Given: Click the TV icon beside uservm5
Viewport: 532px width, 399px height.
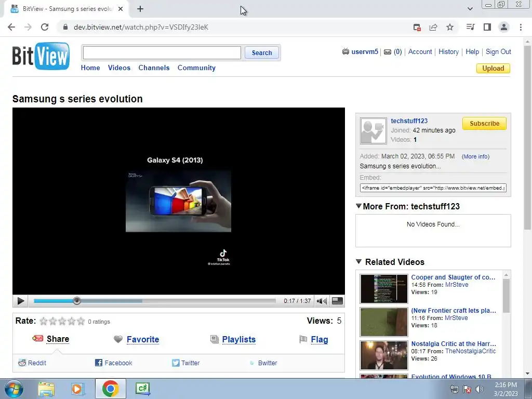Looking at the screenshot, I should [x=345, y=51].
